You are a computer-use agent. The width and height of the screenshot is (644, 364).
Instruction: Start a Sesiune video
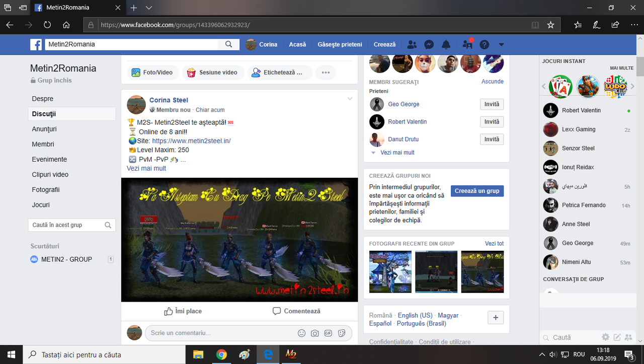213,72
